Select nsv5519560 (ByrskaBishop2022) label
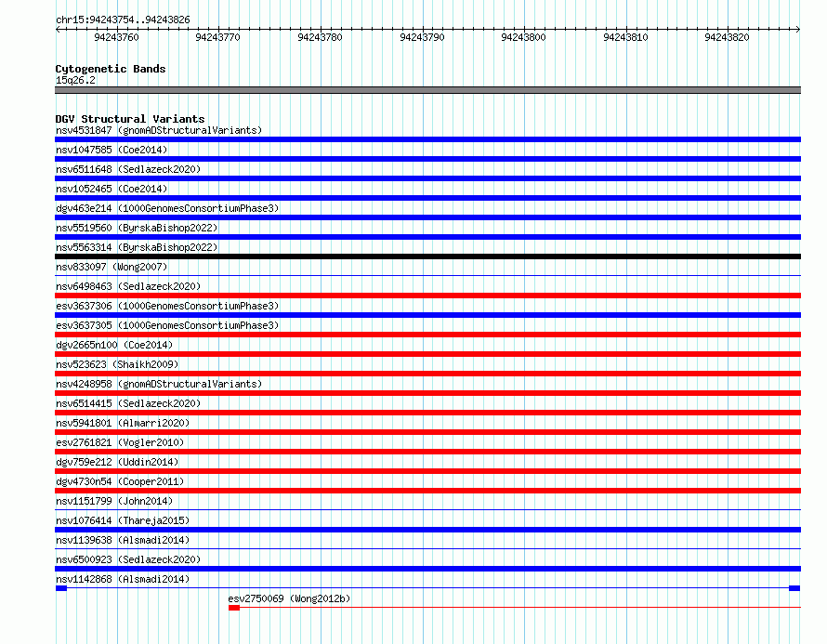 click(137, 228)
